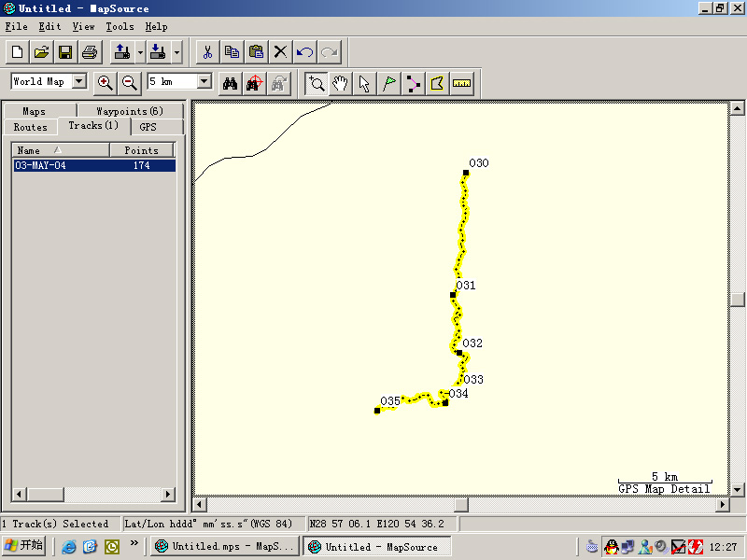Click waypoint 032 marker on the map

click(x=459, y=353)
